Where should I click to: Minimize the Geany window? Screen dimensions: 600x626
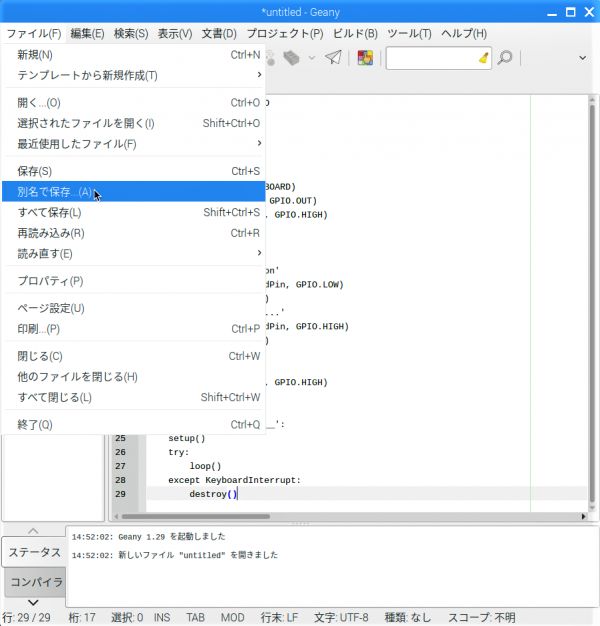[550, 11]
